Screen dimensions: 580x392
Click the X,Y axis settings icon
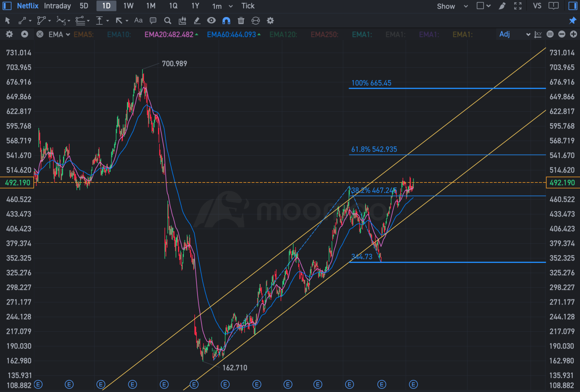(x=538, y=34)
